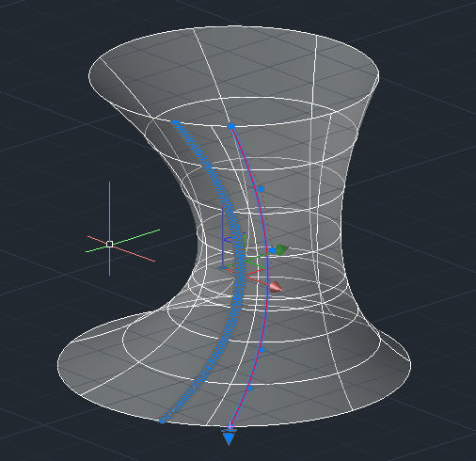Grab the red cone arrow of the move gizmo
Viewport: 476px width, 461px height.
click(x=276, y=287)
